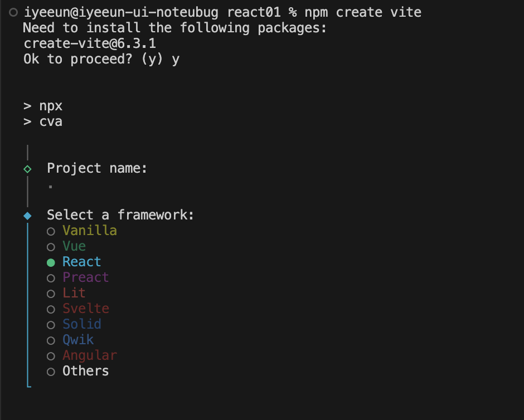Select the Vue radio option circle

51,247
